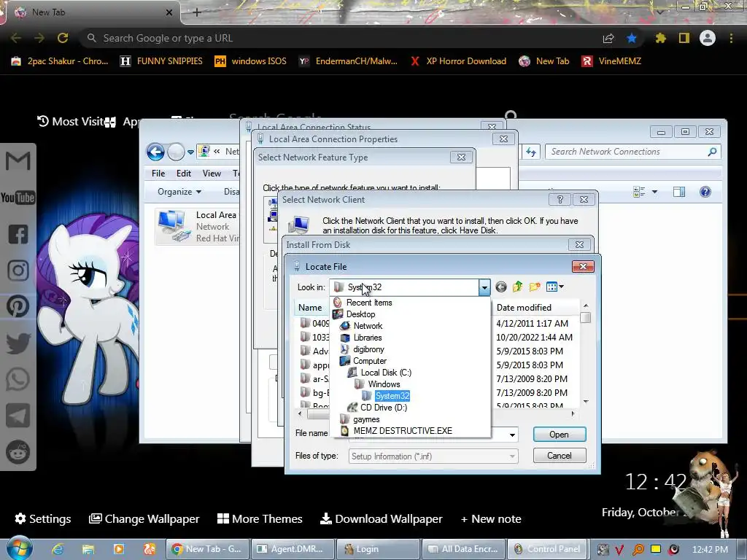Open the FUNNY SNIPPIES bookmark
The width and height of the screenshot is (747, 560).
pos(161,61)
